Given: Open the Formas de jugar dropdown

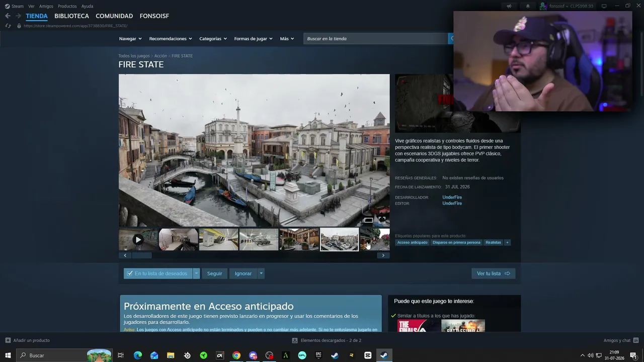Looking at the screenshot, I should point(254,39).
